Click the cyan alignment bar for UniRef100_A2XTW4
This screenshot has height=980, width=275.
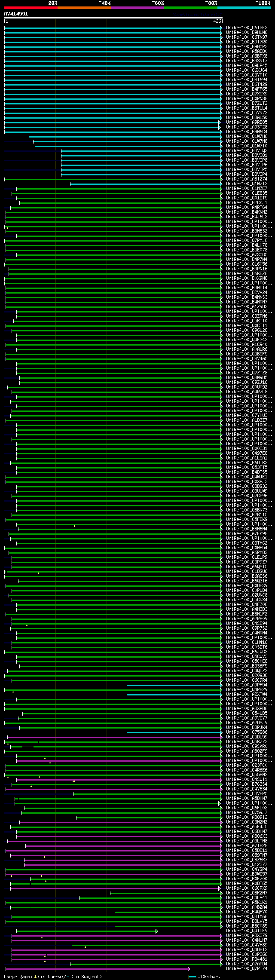[x=175, y=695]
